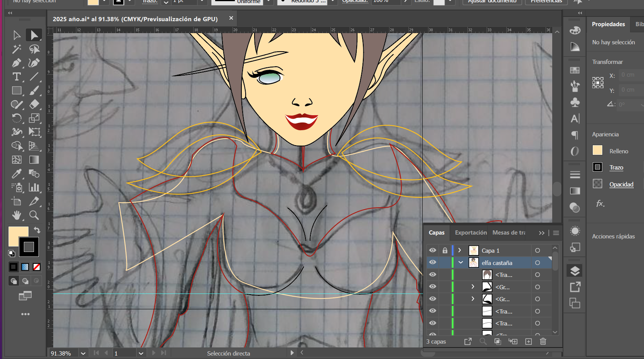The image size is (644, 359).
Task: Click the Relleno fill color swatch
Action: 597,150
